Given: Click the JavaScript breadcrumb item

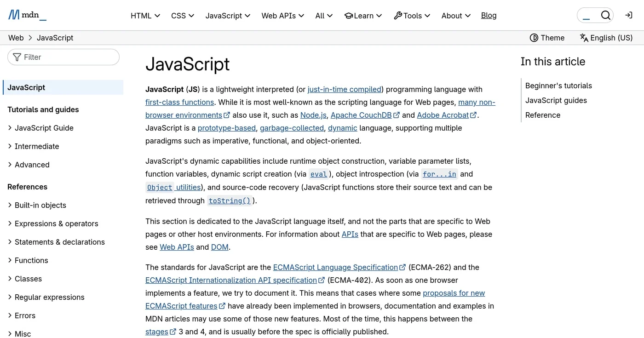Looking at the screenshot, I should click(x=55, y=38).
